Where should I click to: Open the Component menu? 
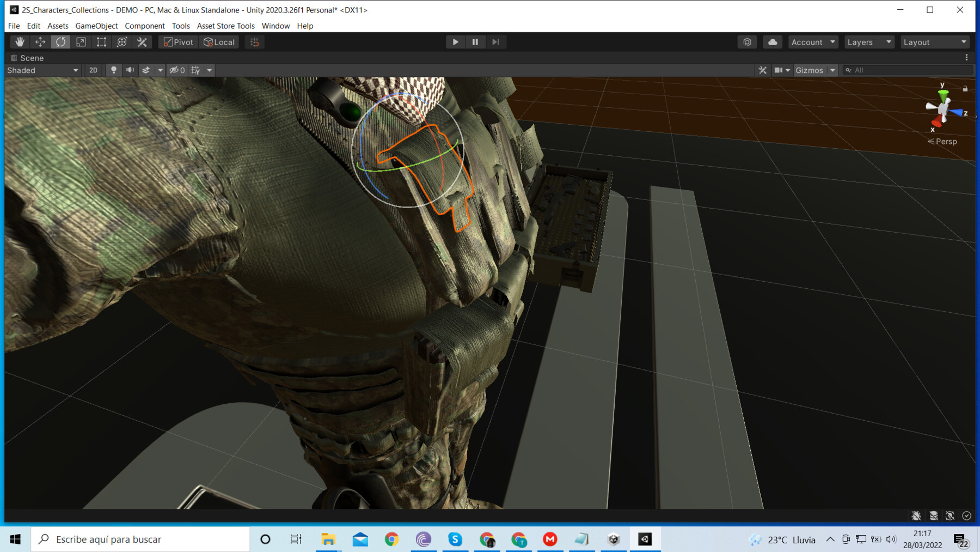click(145, 26)
